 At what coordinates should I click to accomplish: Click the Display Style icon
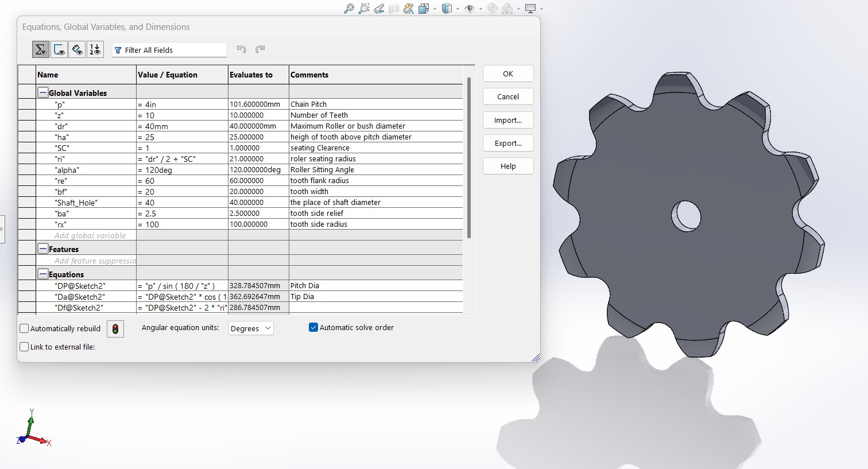(x=447, y=9)
